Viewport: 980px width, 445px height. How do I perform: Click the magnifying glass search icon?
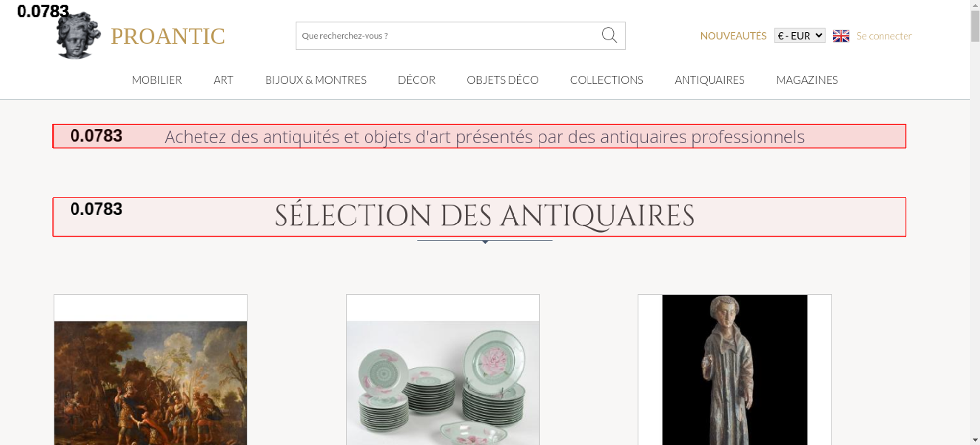pos(609,35)
